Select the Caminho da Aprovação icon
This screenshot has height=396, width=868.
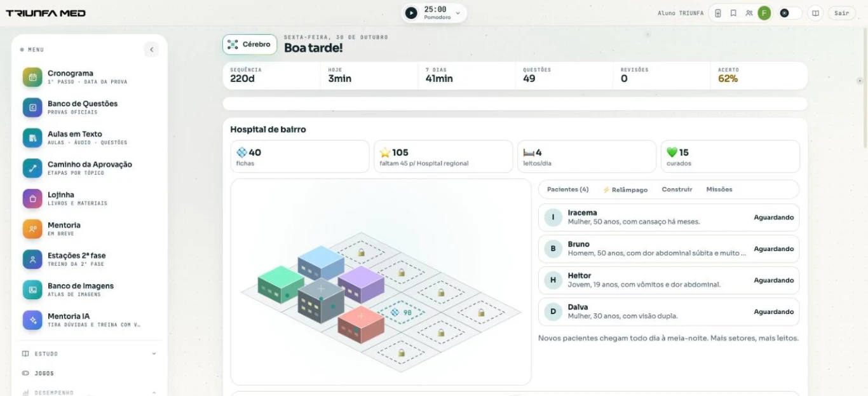pyautogui.click(x=32, y=168)
